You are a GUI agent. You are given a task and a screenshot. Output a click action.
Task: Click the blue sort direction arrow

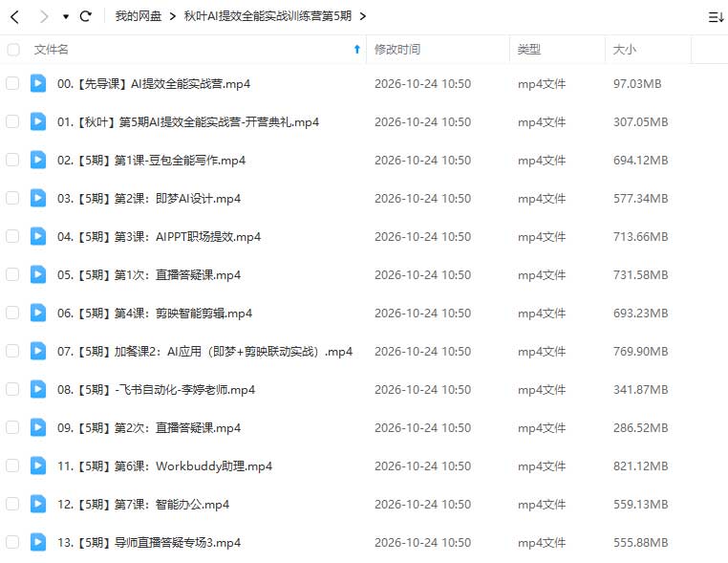357,49
